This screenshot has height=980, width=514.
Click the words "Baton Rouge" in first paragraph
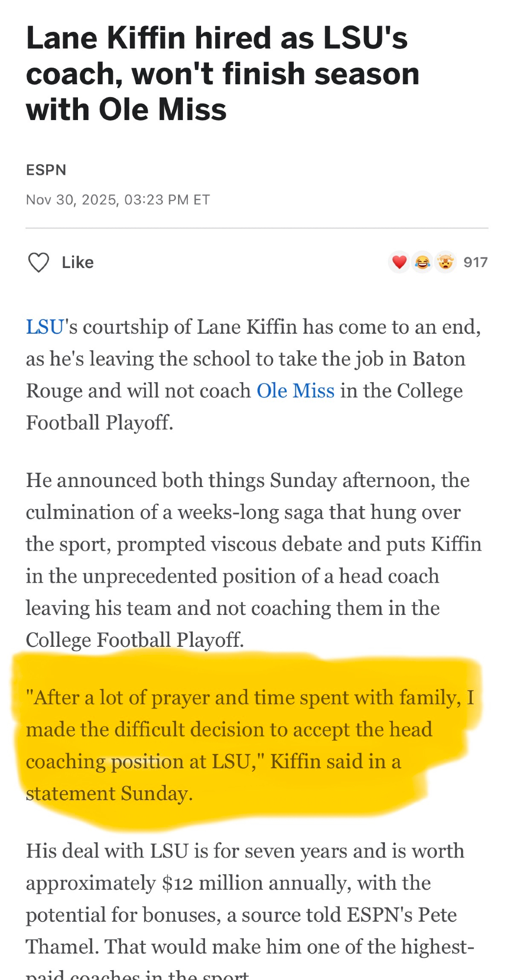tap(438, 359)
